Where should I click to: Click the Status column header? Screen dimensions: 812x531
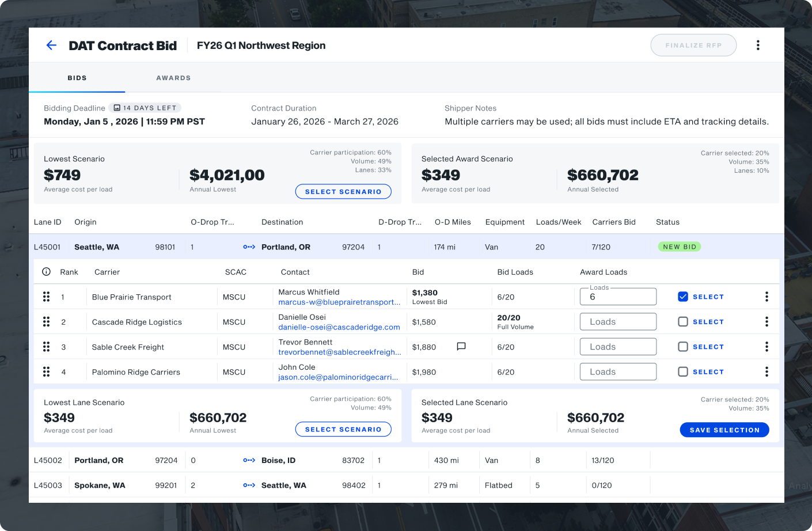tap(667, 222)
